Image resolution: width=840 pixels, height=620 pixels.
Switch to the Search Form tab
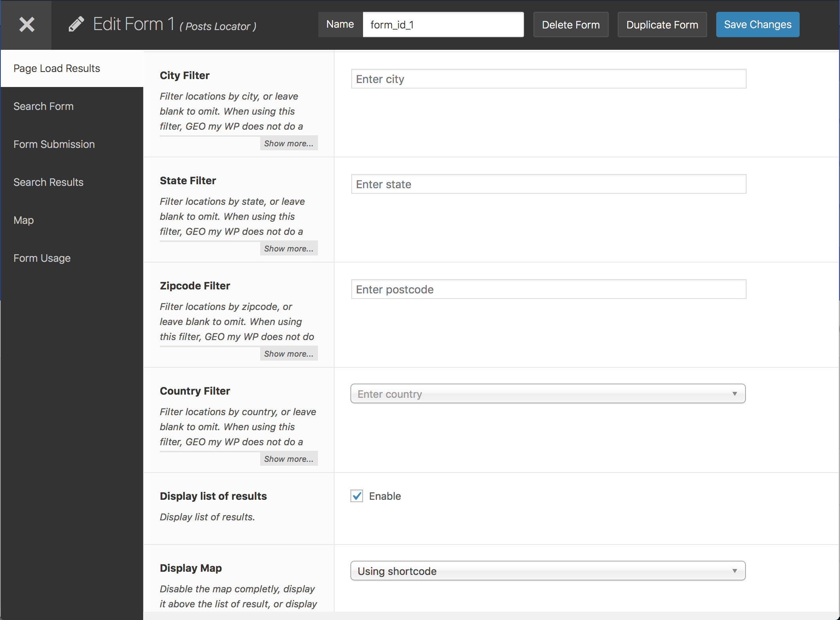pos(43,106)
